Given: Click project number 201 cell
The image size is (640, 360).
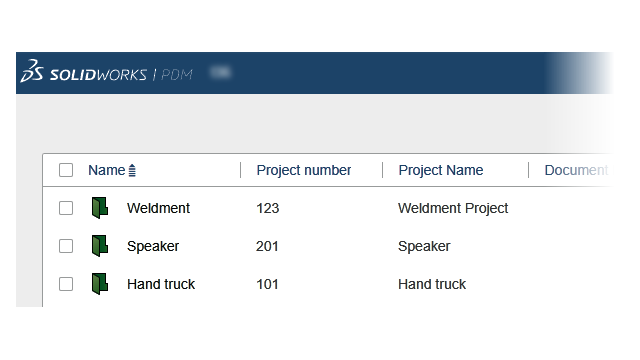Looking at the screenshot, I should click(267, 246).
